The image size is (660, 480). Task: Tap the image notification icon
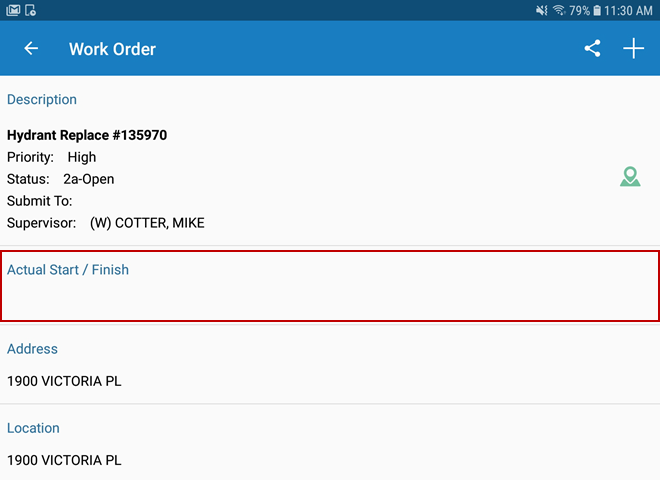pyautogui.click(x=13, y=10)
